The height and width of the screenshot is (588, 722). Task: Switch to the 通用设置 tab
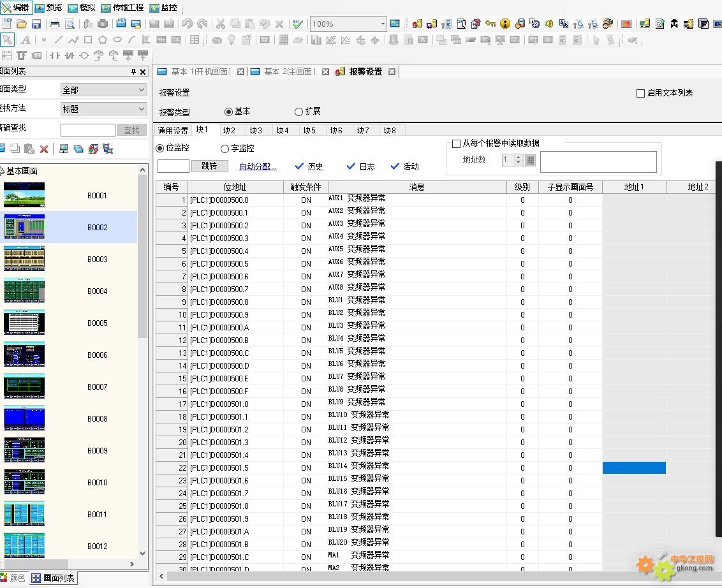point(173,131)
